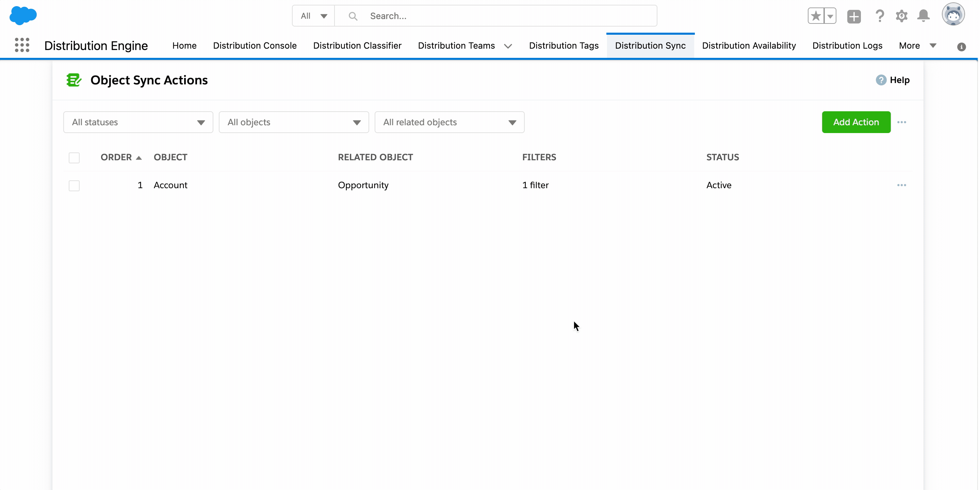Click the order number 1 cell
The height and width of the screenshot is (490, 980).
[140, 185]
